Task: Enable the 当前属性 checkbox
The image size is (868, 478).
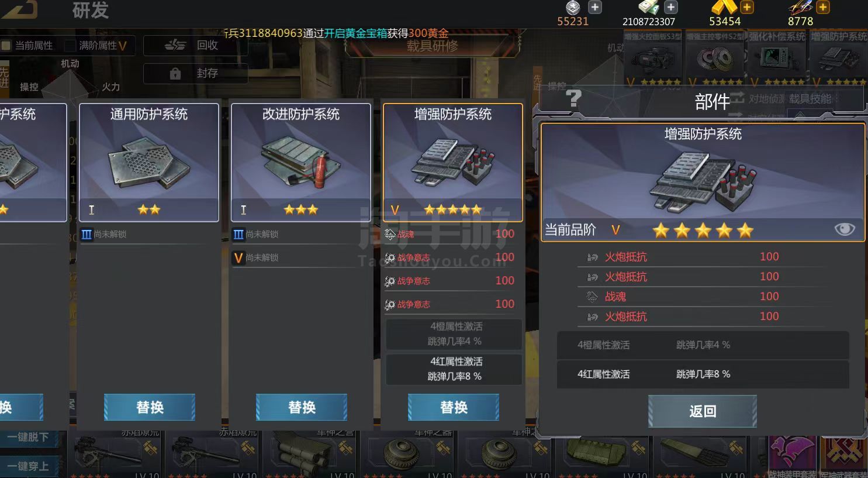Action: pyautogui.click(x=6, y=45)
